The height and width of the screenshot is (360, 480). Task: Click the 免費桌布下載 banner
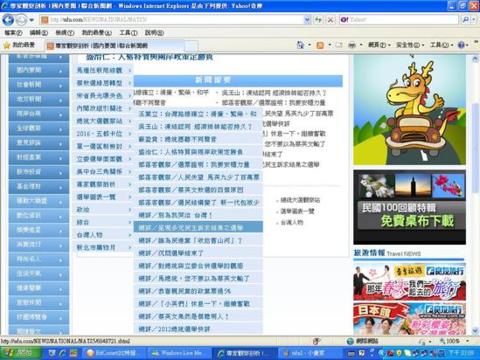410,207
